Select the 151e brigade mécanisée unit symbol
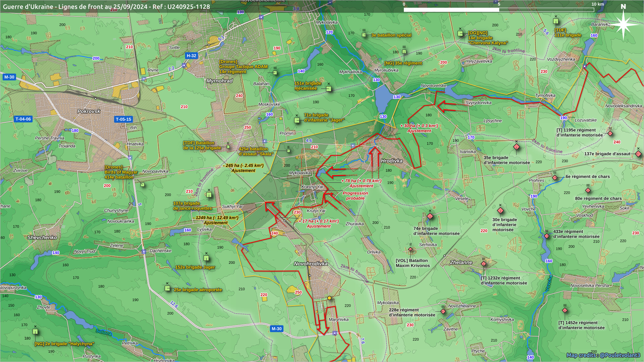 pos(329,89)
